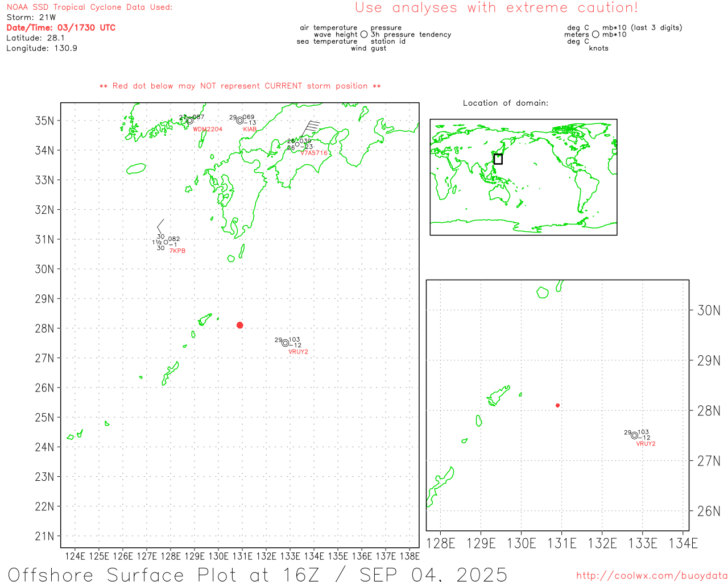Viewport: 728px width, 582px height.
Task: Click the legend station circle between wave height and 3h pressure tendency
Action: click(x=364, y=35)
